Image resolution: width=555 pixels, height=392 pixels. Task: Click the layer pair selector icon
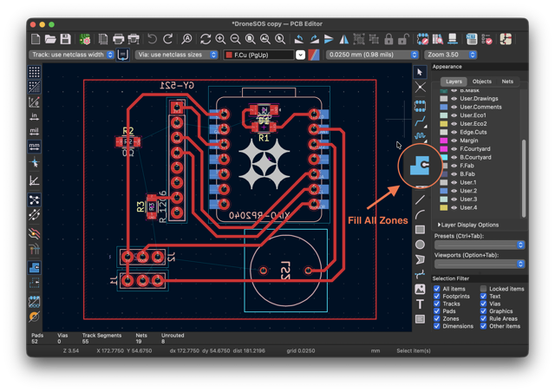coord(314,55)
